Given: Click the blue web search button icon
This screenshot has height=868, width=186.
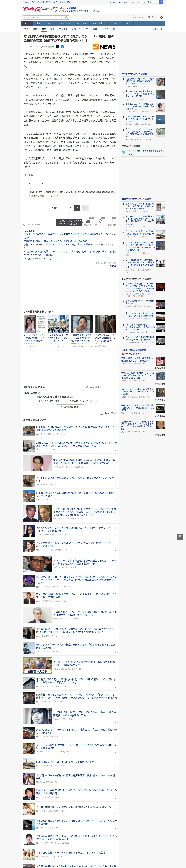Looking at the screenshot, I should point(161,2).
